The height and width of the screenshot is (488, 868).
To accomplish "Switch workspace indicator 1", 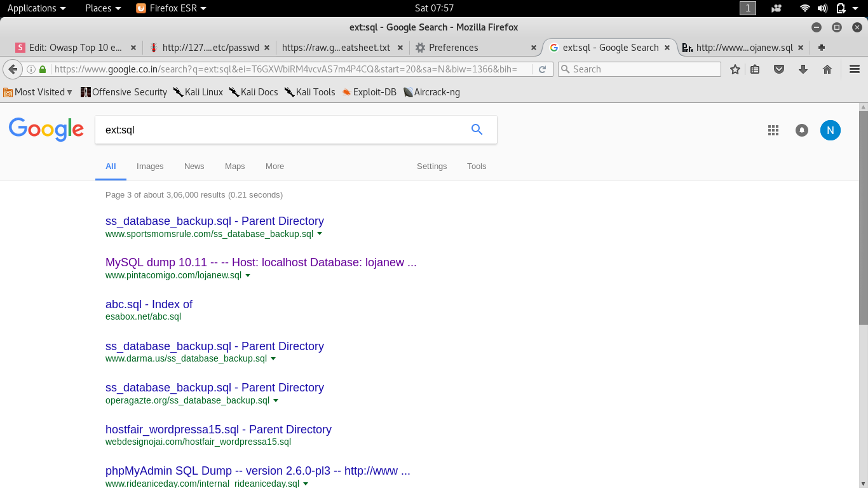I will click(x=748, y=8).
